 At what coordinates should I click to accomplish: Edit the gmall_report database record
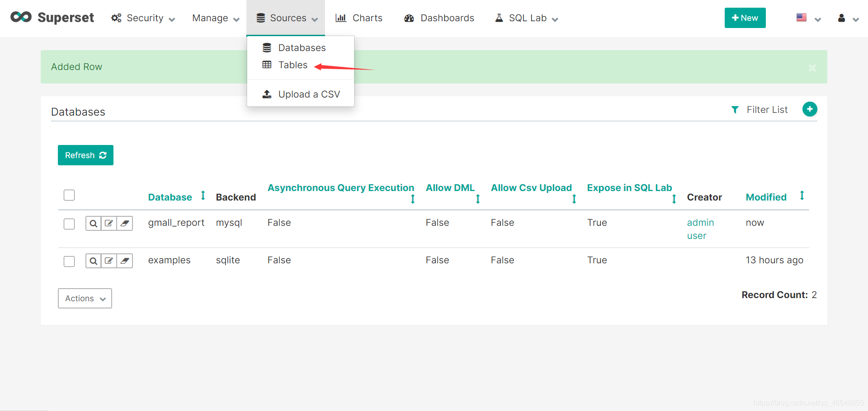click(x=109, y=223)
